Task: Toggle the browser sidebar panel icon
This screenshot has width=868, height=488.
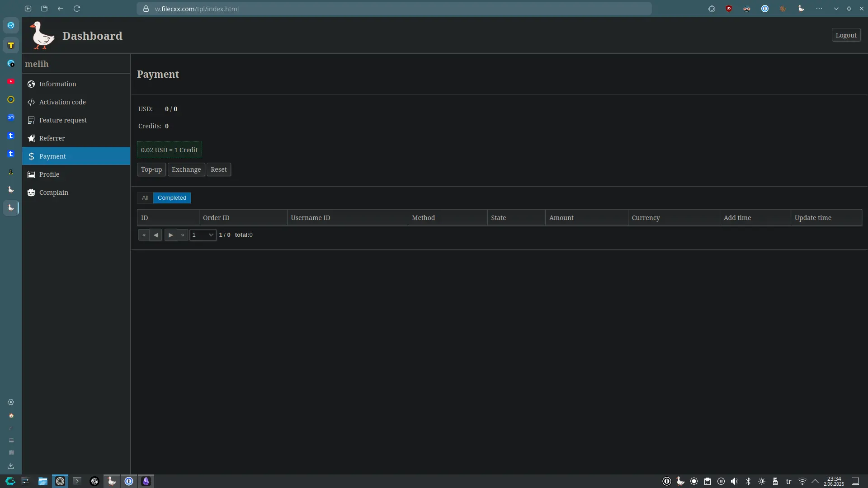Action: click(x=28, y=9)
